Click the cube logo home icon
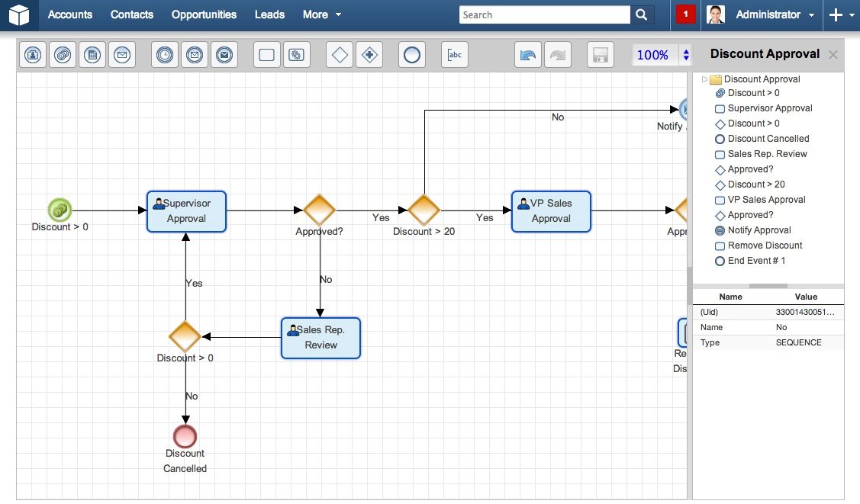The image size is (860, 504). tap(18, 14)
